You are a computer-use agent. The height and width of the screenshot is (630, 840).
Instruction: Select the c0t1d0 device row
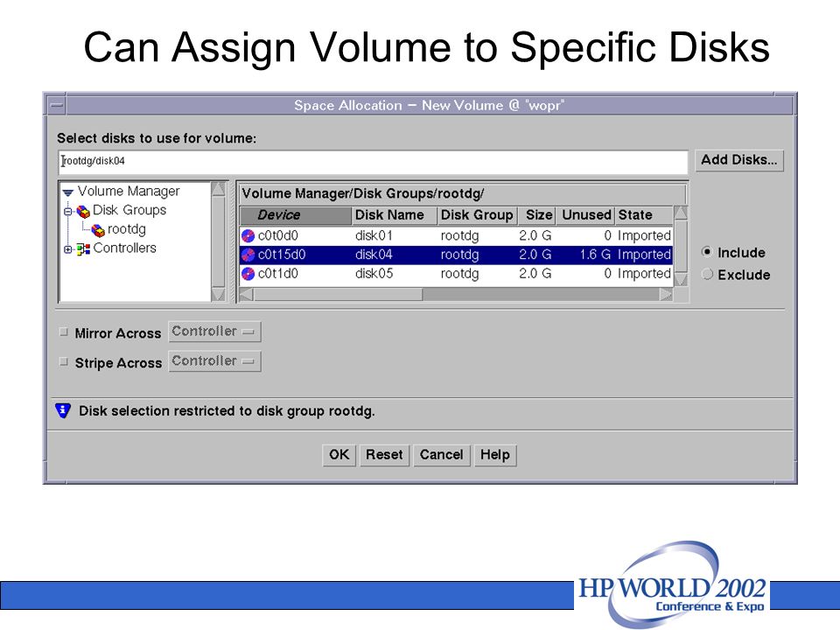click(456, 274)
